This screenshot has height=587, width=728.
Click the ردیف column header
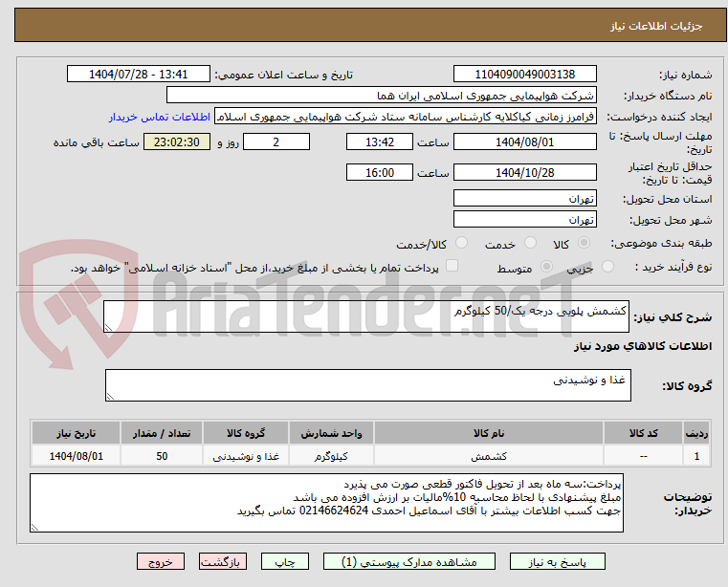696,433
